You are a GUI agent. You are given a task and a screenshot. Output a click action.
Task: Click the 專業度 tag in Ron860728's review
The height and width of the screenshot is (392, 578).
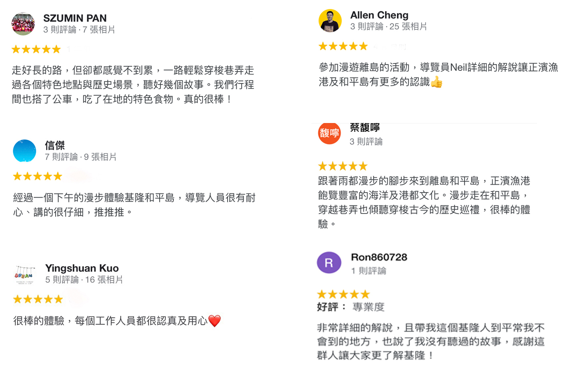(x=368, y=307)
